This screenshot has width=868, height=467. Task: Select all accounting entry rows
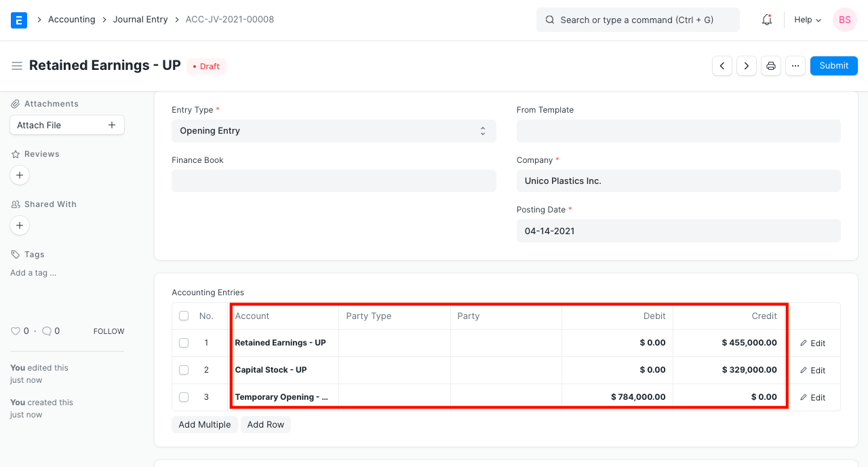click(183, 316)
